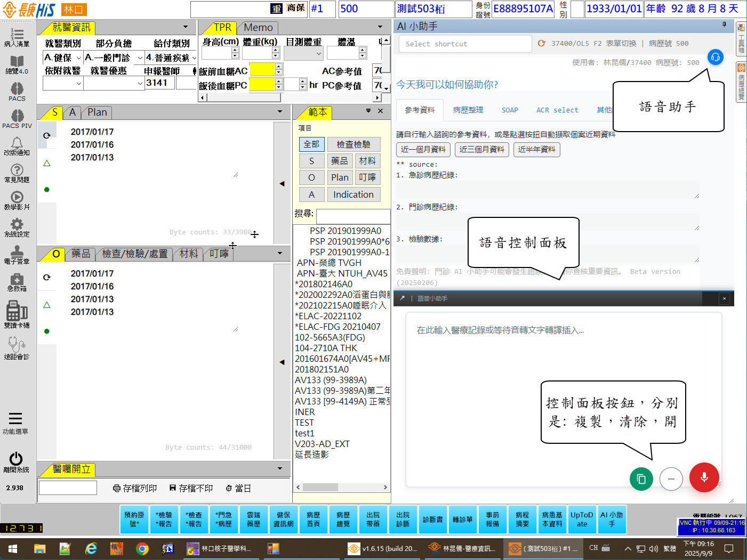Image resolution: width=747 pixels, height=560 pixels.
Task: Open the 就醫類別 dropdown showing A.健保
Action: (62, 58)
